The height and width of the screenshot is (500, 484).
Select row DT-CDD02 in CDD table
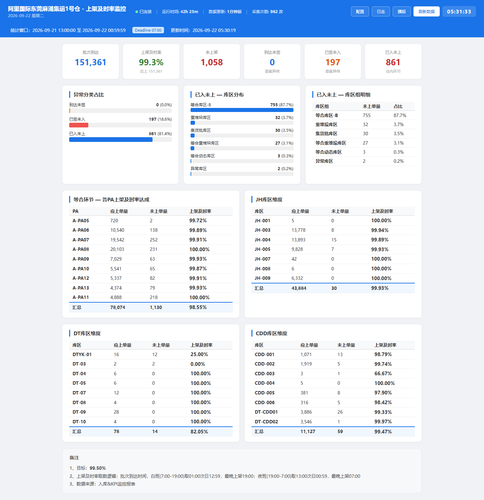coord(333,422)
